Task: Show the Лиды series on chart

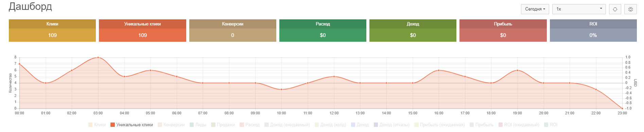Action: pos(198,125)
